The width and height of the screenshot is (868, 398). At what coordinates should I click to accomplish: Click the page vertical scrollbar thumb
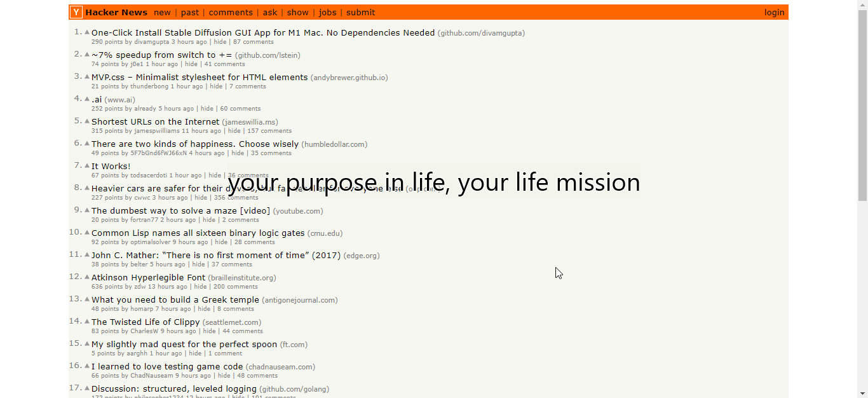point(862,106)
